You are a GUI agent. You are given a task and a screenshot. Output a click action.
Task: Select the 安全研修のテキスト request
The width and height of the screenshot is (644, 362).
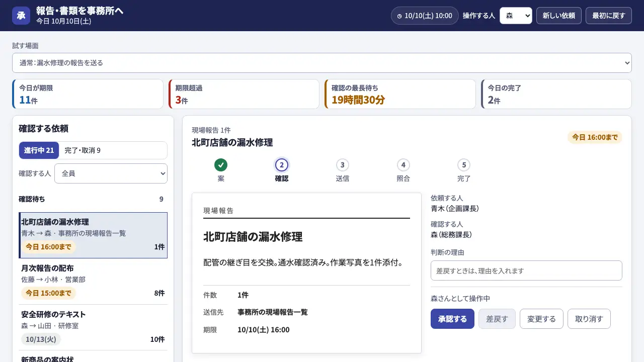click(x=93, y=327)
